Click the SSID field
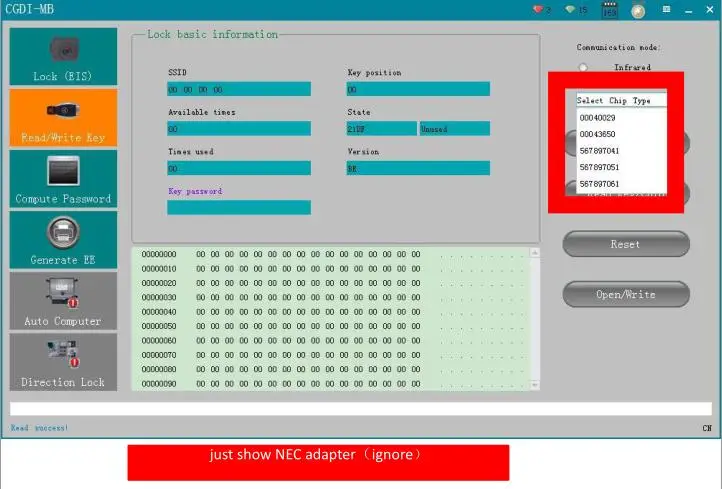This screenshot has width=722, height=489. 239,89
